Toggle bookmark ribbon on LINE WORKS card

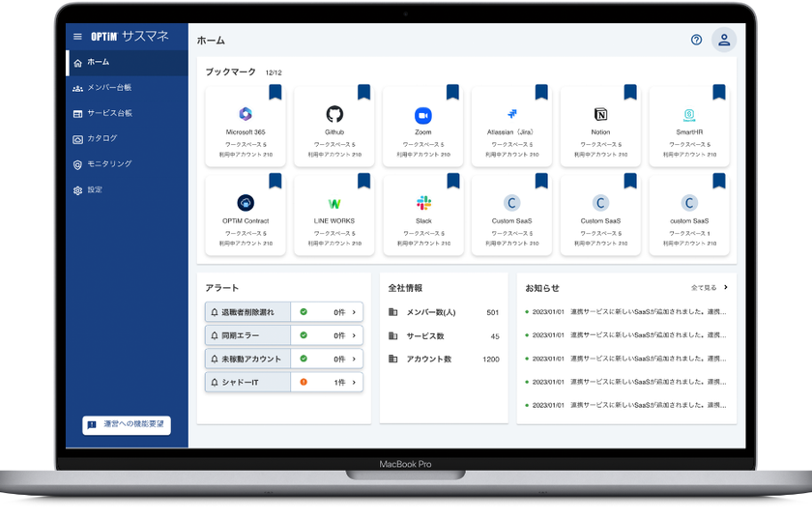click(x=364, y=181)
